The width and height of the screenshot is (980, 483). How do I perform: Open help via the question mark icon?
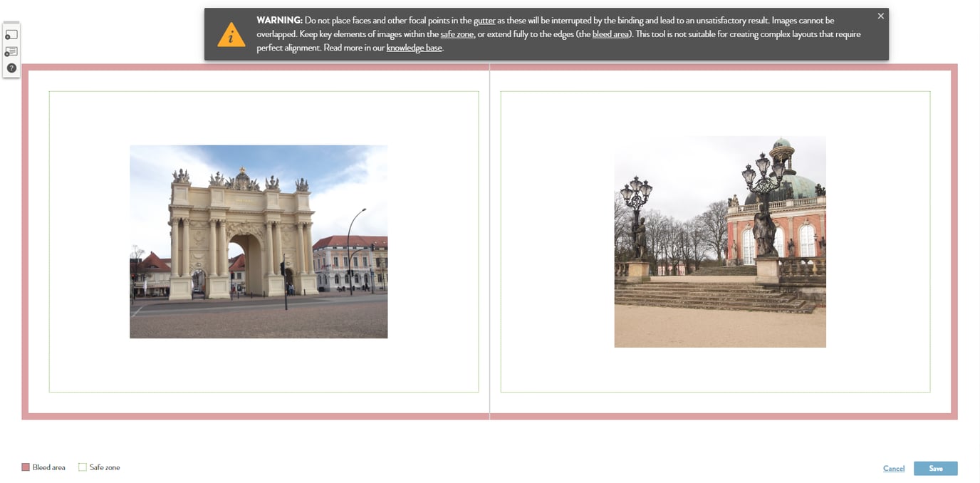[x=11, y=68]
